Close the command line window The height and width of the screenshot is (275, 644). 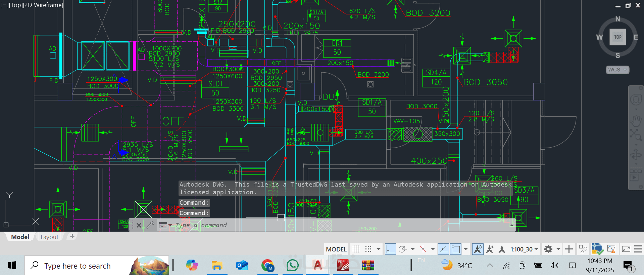[x=139, y=225]
